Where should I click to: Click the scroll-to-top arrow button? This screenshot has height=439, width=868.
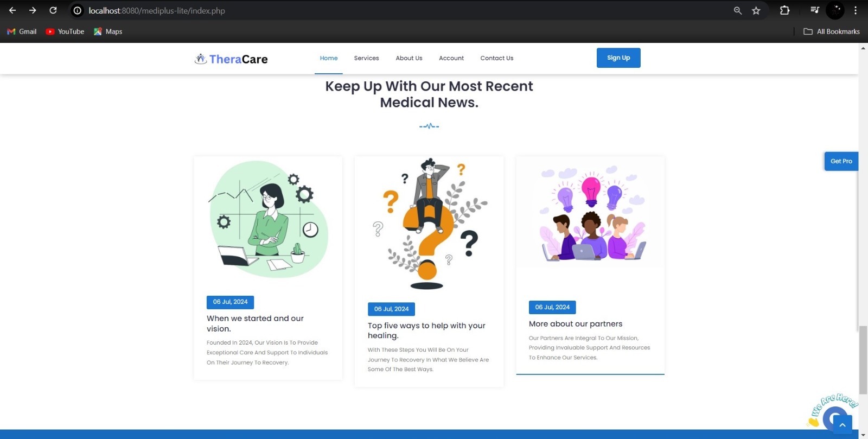[843, 425]
